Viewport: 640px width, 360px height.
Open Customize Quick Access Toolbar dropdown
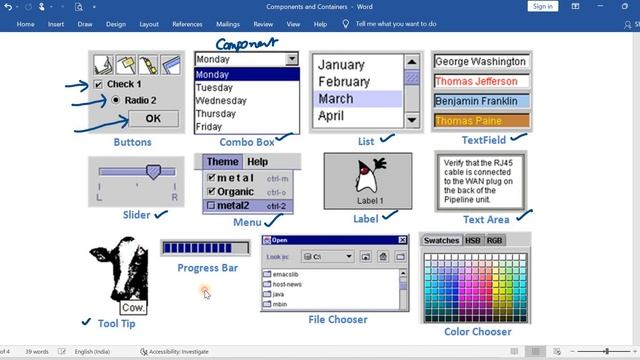pos(94,7)
